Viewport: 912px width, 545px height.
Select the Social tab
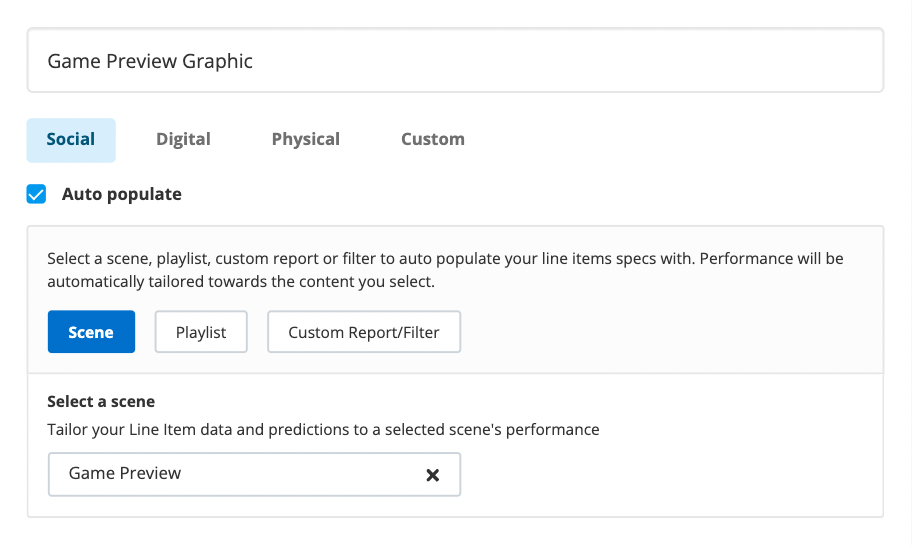click(x=71, y=139)
